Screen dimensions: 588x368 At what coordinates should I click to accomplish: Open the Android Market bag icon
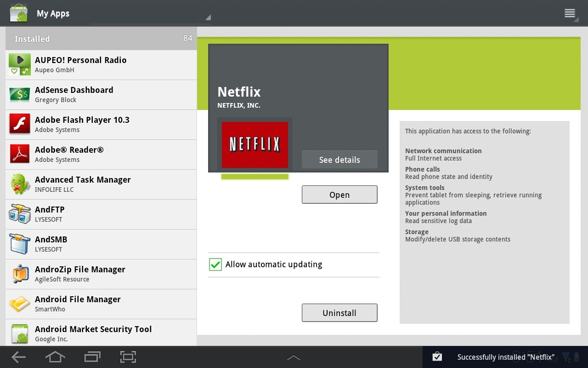tap(19, 13)
